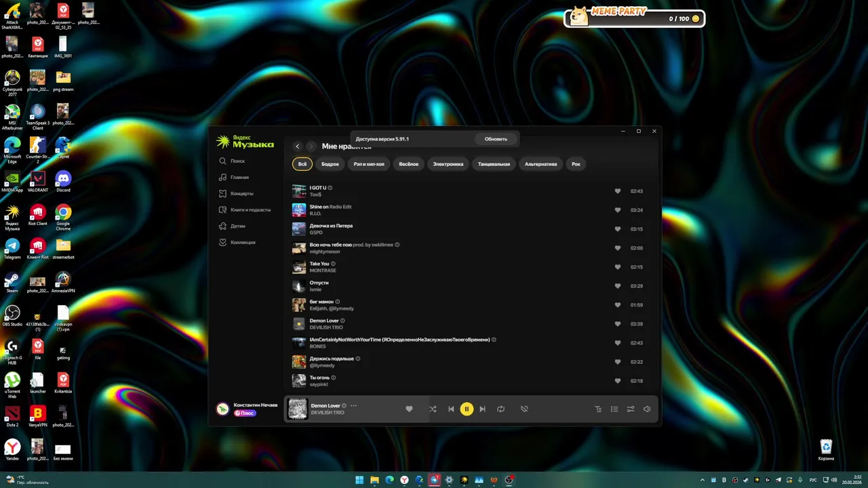Open File Explorer from the taskbar
This screenshot has width=868, height=488.
(374, 480)
